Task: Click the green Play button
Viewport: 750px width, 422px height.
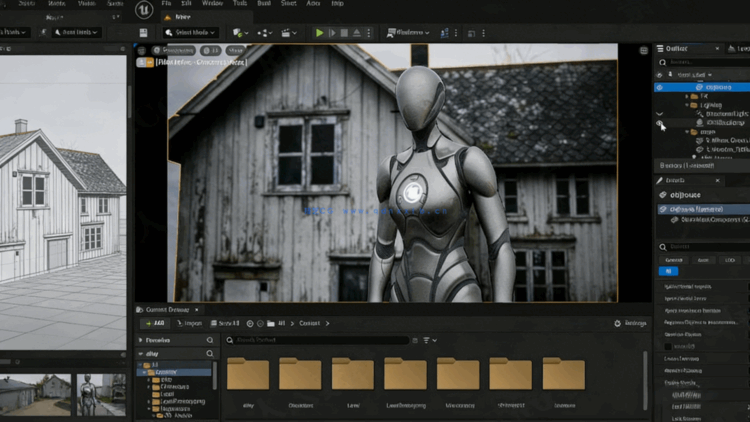Action: tap(319, 32)
